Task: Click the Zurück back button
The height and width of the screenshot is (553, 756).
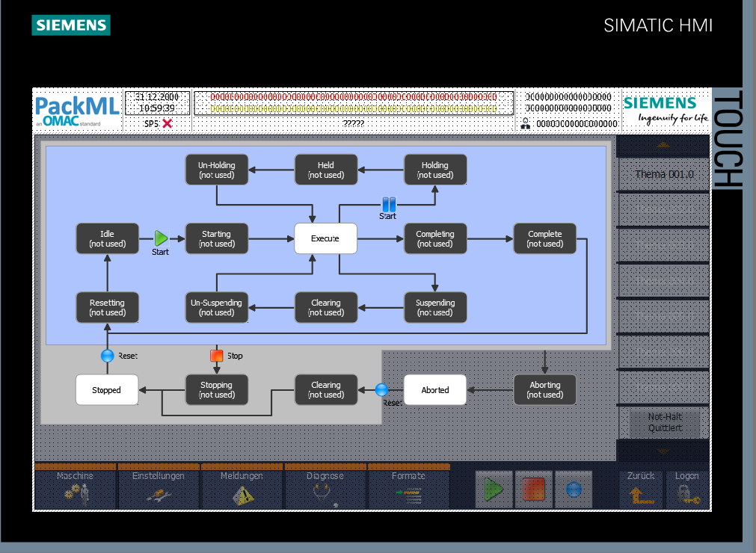Action: (x=641, y=487)
